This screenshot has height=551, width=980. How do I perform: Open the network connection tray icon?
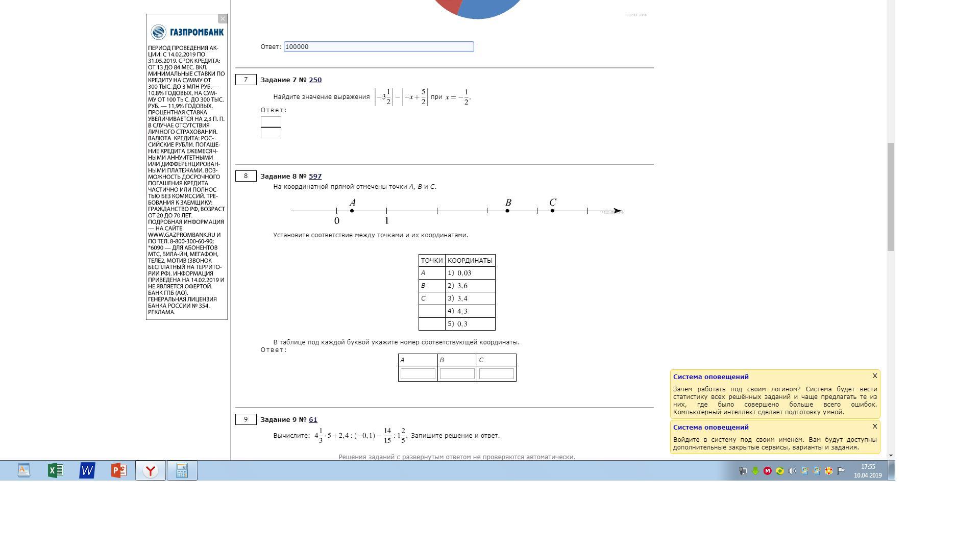[x=743, y=471]
